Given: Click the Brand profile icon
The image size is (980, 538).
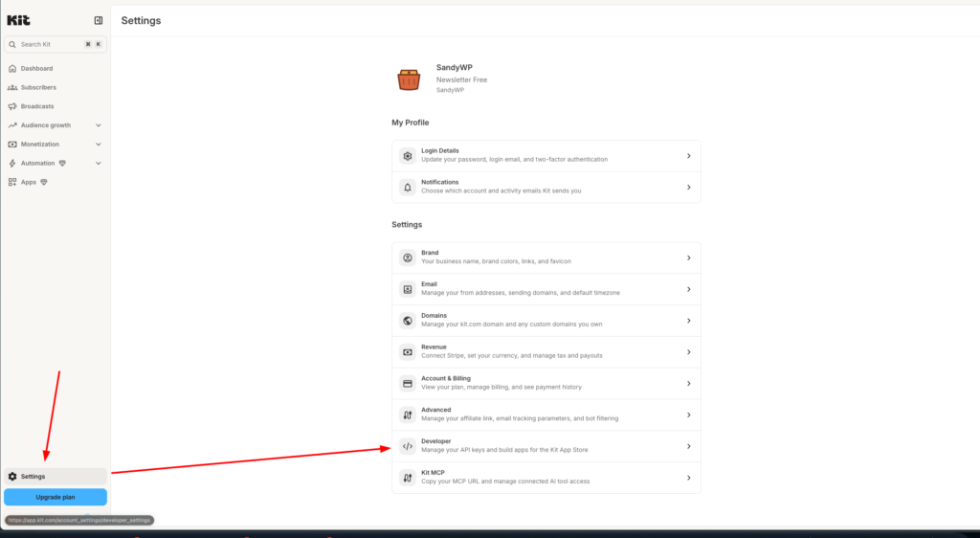Looking at the screenshot, I should tap(408, 258).
